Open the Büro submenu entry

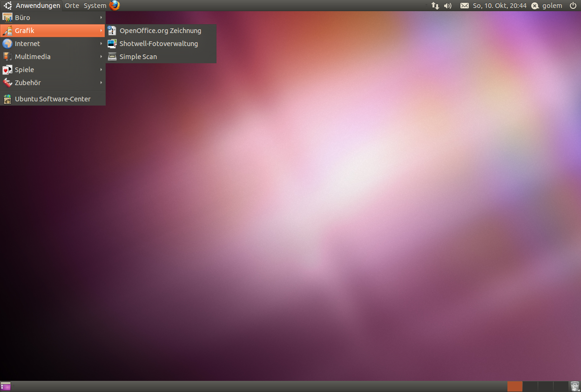[53, 18]
